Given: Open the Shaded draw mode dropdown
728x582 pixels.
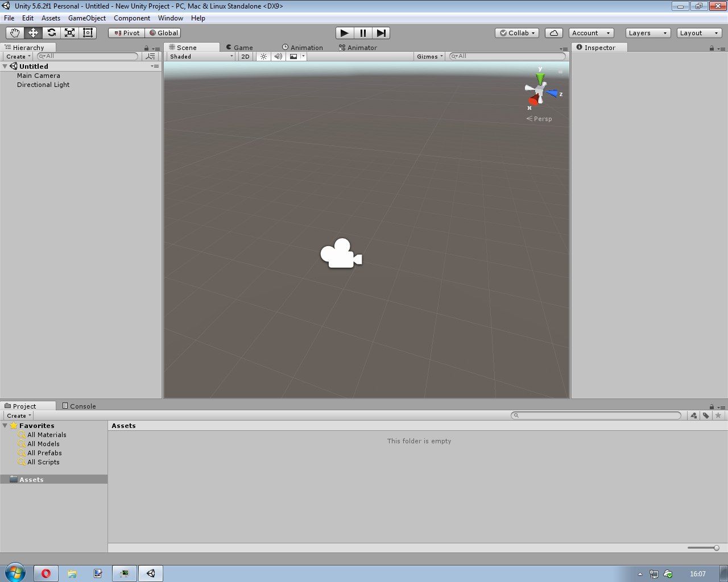Looking at the screenshot, I should coord(201,56).
